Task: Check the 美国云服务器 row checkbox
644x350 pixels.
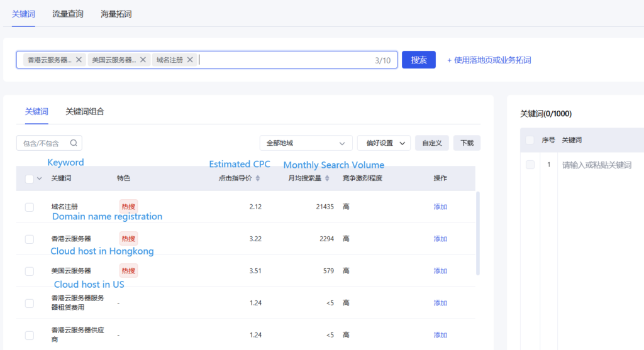Action: pyautogui.click(x=29, y=271)
